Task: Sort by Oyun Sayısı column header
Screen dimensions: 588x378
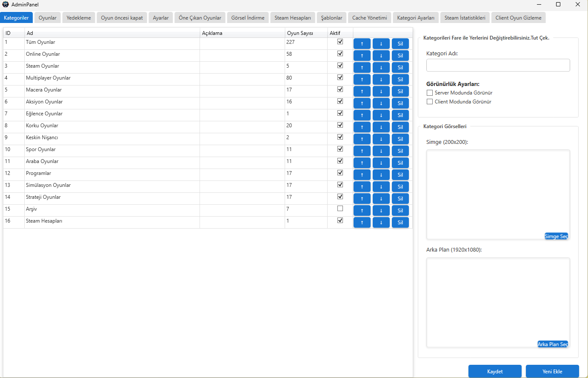Action: tap(306, 33)
